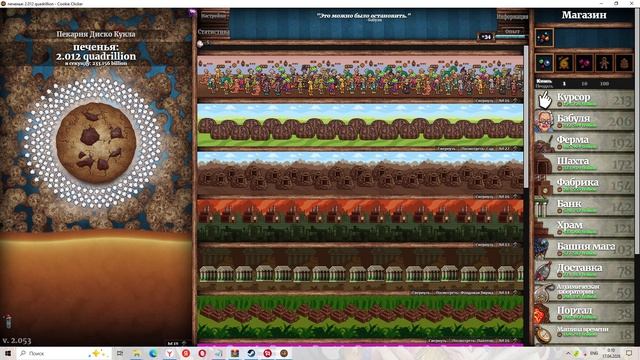Open File Explorer from the taskbar
This screenshot has width=640, height=360.
(x=136, y=353)
